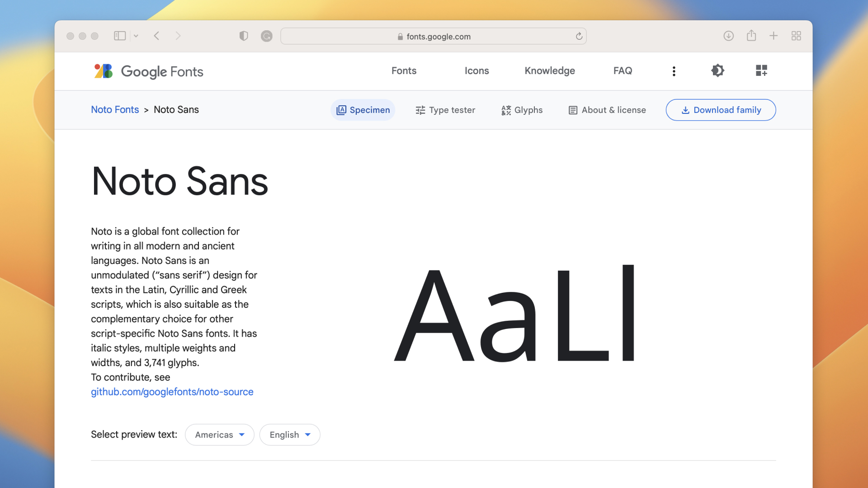Reload the page with refresh icon
The image size is (868, 488).
(579, 36)
